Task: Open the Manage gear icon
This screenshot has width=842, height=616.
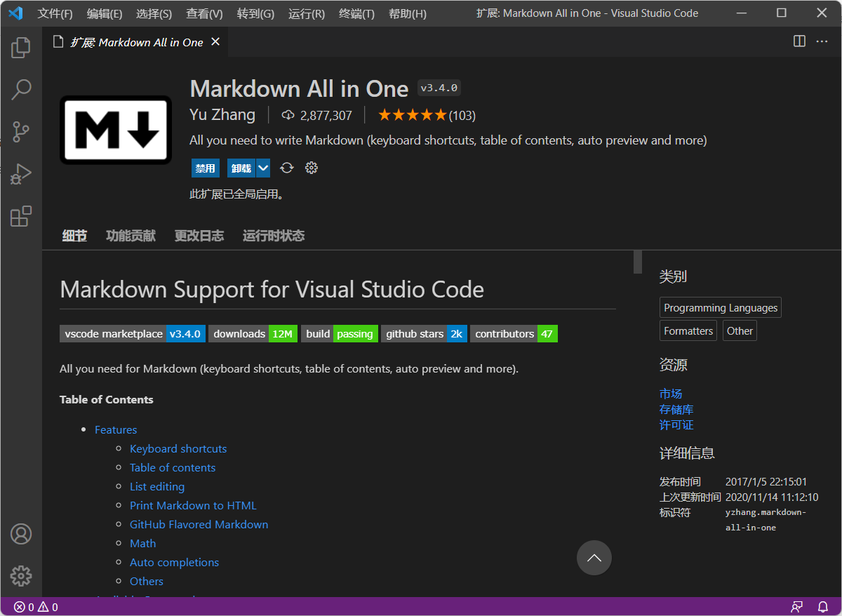Action: coord(20,575)
